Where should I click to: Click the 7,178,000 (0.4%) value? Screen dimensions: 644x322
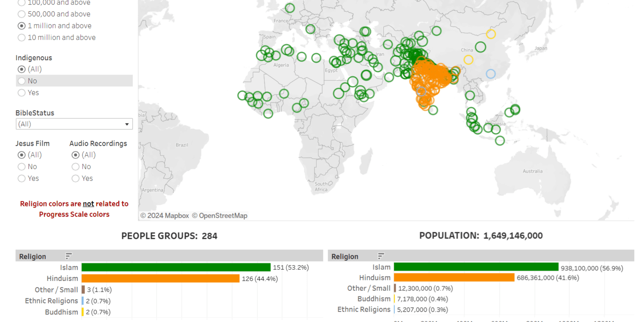click(x=422, y=299)
